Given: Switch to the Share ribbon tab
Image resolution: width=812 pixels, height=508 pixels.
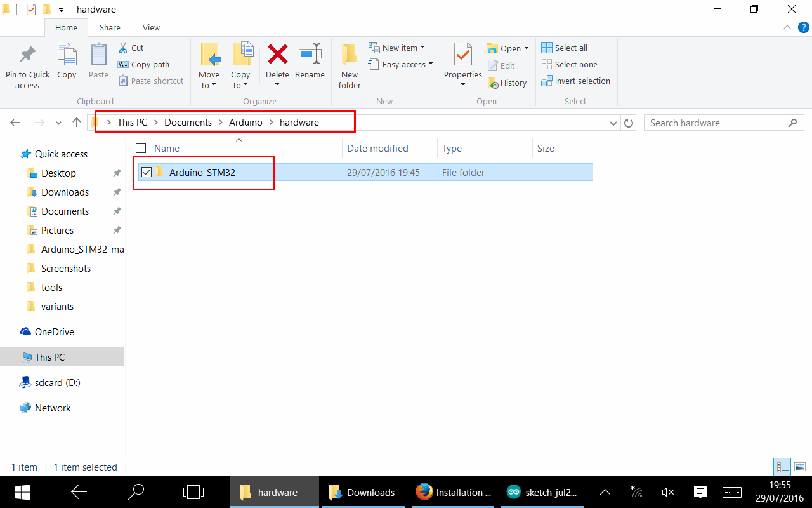Looking at the screenshot, I should coord(110,27).
